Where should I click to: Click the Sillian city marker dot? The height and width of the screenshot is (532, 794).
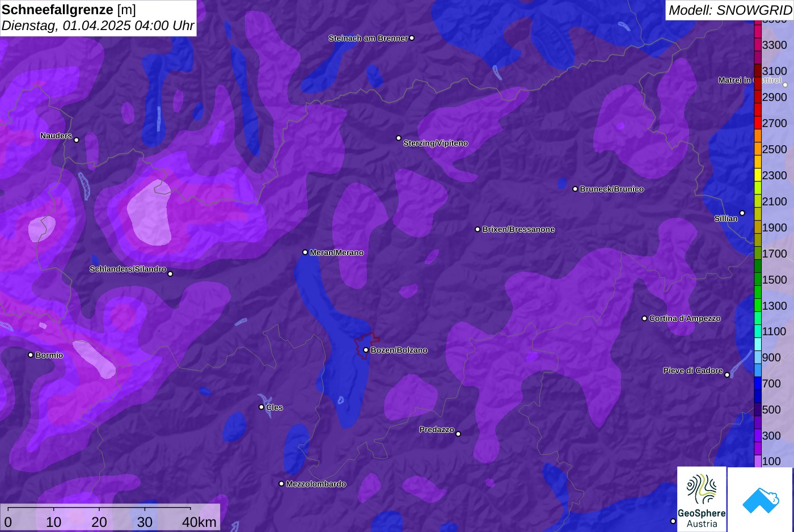pyautogui.click(x=742, y=213)
